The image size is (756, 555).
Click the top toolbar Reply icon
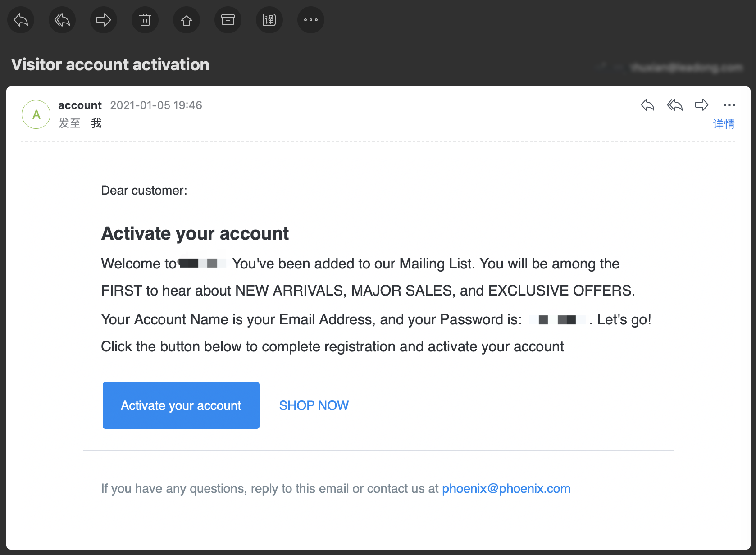21,20
